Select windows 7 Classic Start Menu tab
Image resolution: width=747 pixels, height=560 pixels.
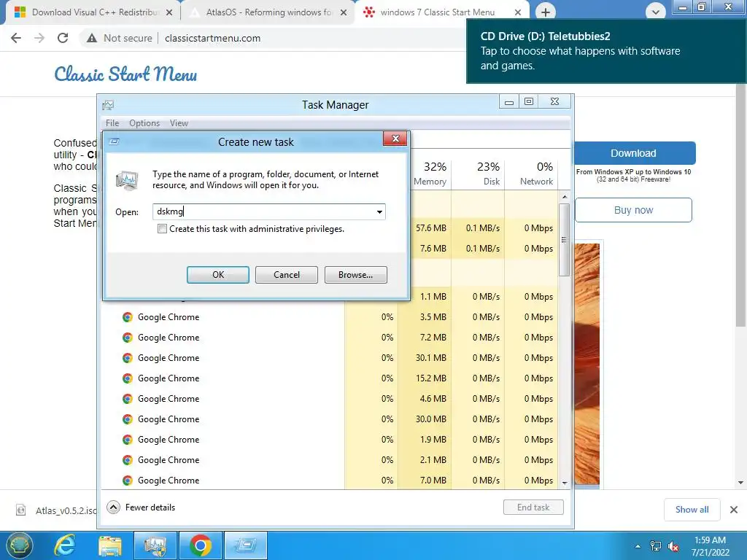tap(438, 12)
